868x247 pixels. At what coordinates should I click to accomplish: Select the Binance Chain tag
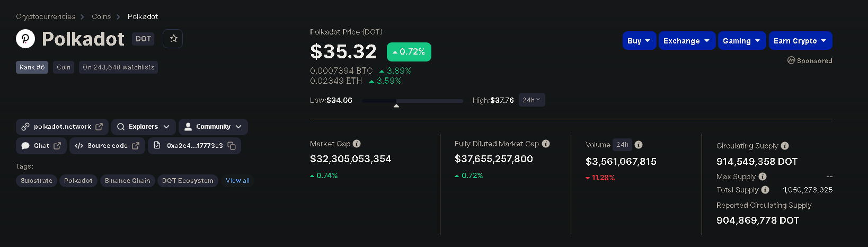[x=127, y=181]
